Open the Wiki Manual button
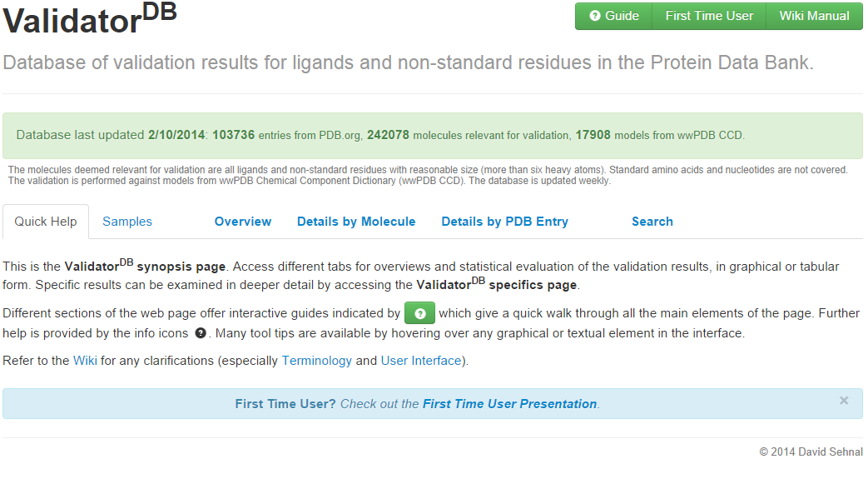Screen dimensions: 868x479 tap(814, 16)
